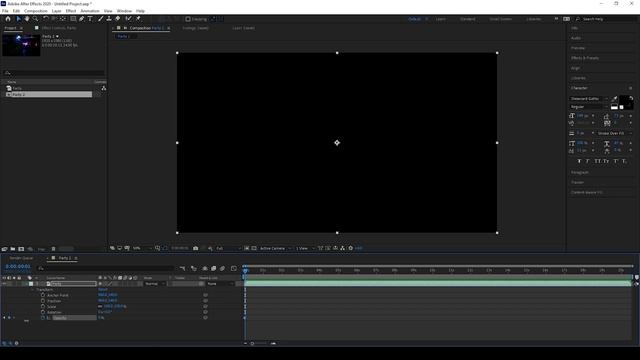This screenshot has height=360, width=640.
Task: Open the Active Camera dropdown
Action: tap(275, 248)
